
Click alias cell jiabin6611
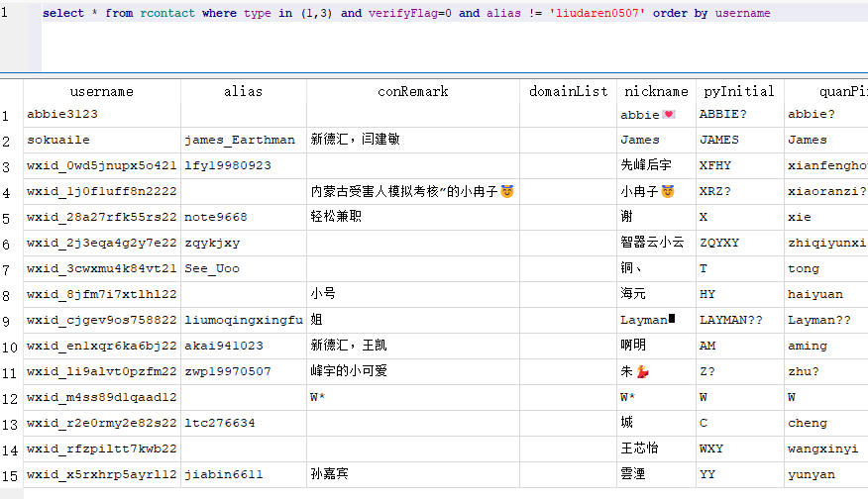(244, 474)
